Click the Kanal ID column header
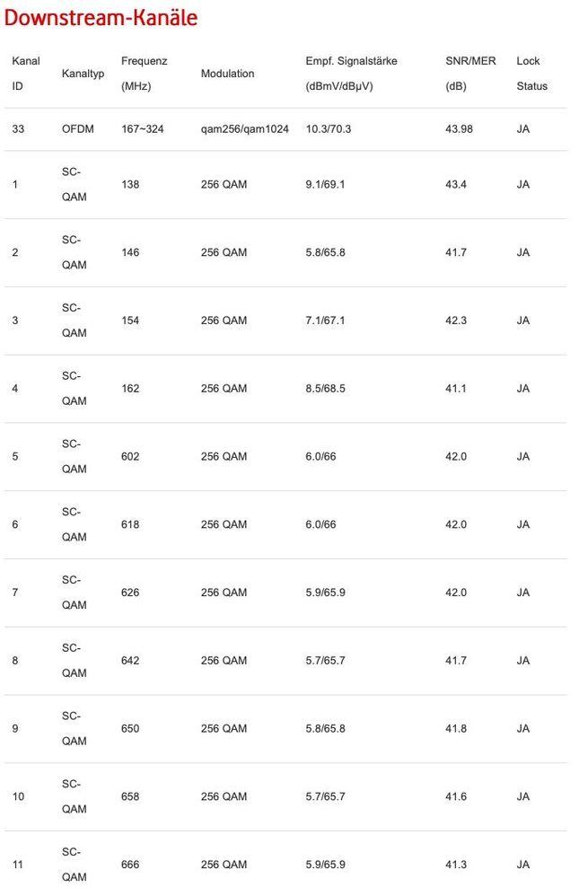Screen dimensions: 588x896 coord(26,74)
